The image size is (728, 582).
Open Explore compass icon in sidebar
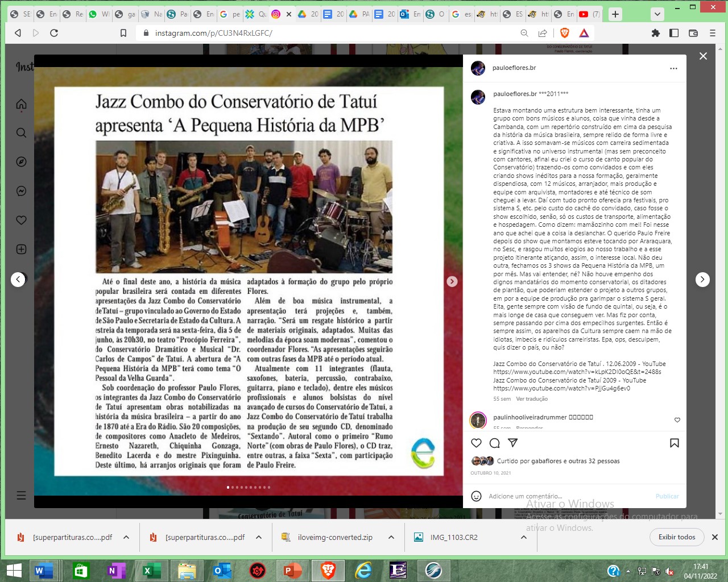(x=22, y=162)
